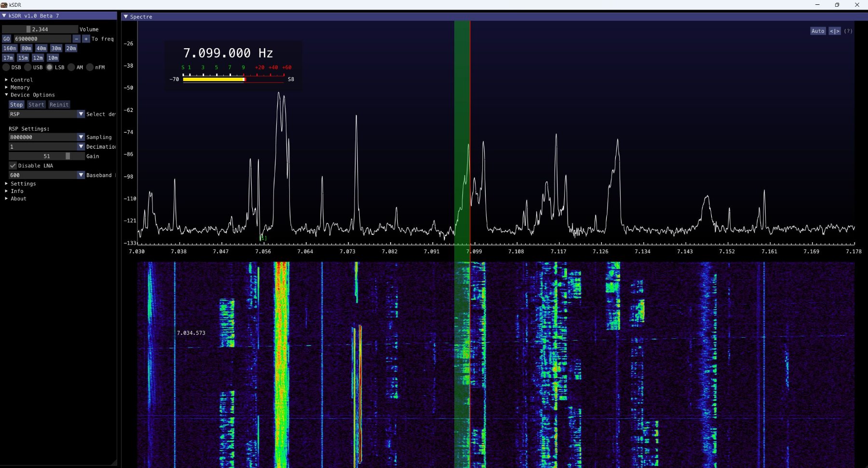Click the (?) help marker in spectrum
Screen dimensions: 868x468
(x=848, y=31)
